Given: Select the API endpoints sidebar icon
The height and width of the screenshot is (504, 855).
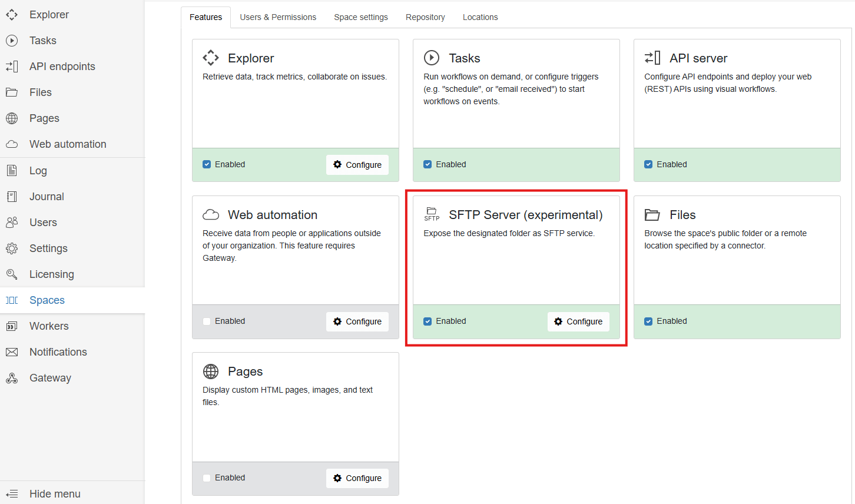Looking at the screenshot, I should 12,67.
